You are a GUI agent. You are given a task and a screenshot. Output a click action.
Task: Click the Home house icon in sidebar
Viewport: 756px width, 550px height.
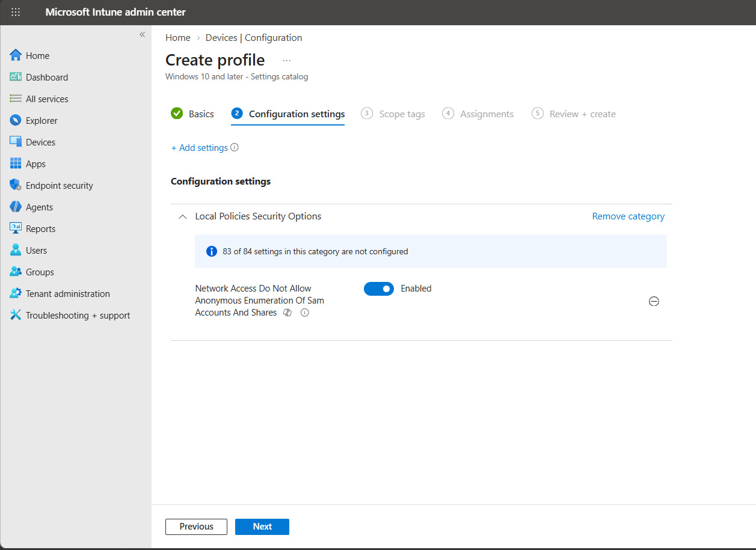pyautogui.click(x=16, y=55)
